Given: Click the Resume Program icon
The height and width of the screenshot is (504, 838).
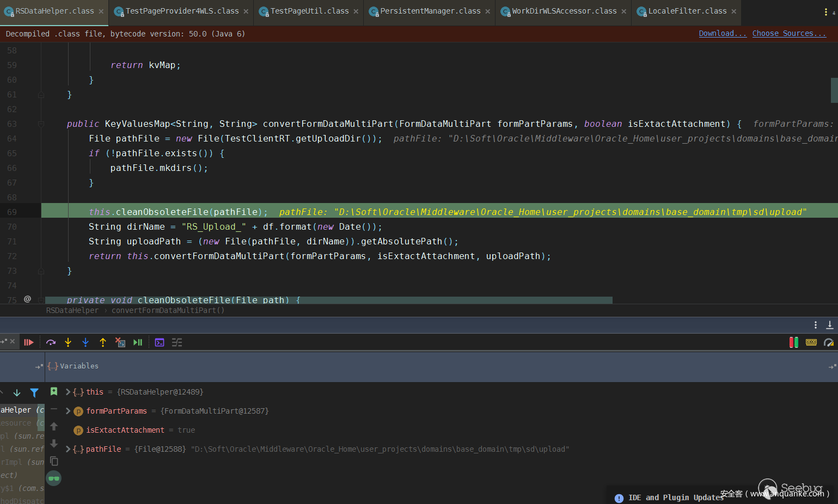Looking at the screenshot, I should 29,342.
